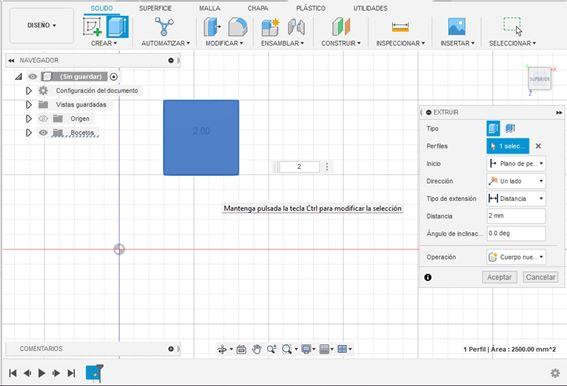Open Viewports layout icon
This screenshot has width=567, height=386.
coord(342,349)
